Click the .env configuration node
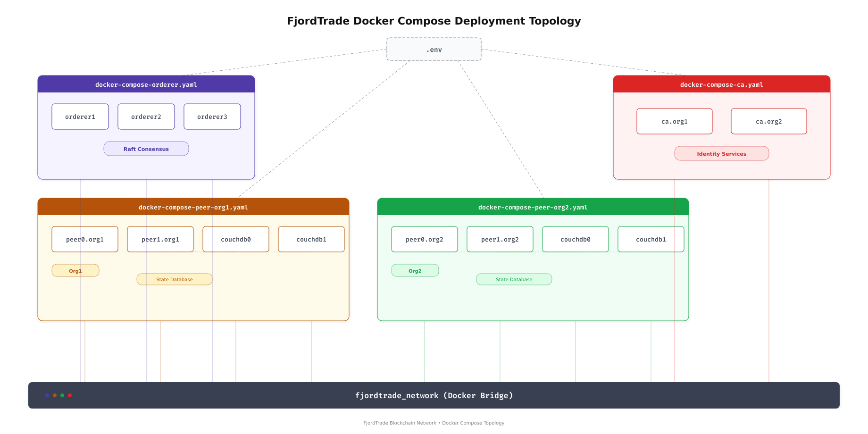Viewport: 868px width, 434px height. 434,49
